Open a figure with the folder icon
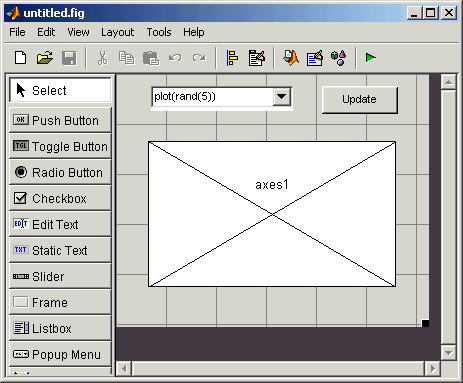 [45, 58]
